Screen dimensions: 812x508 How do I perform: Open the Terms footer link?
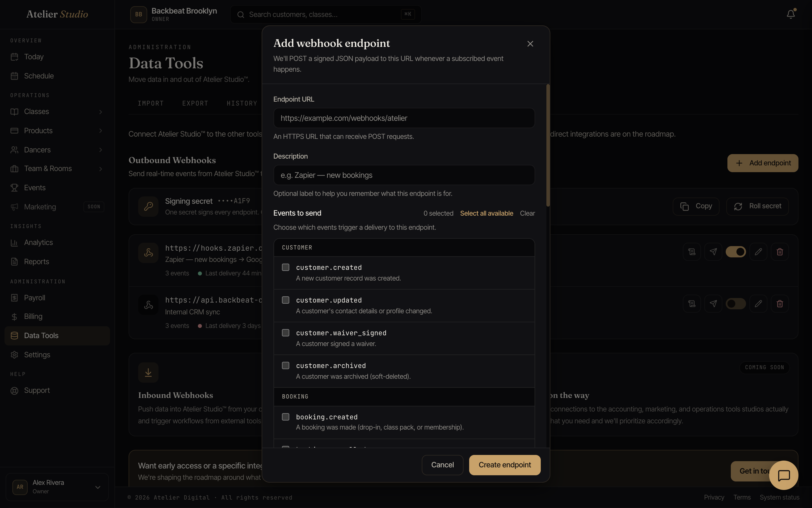coord(742,497)
